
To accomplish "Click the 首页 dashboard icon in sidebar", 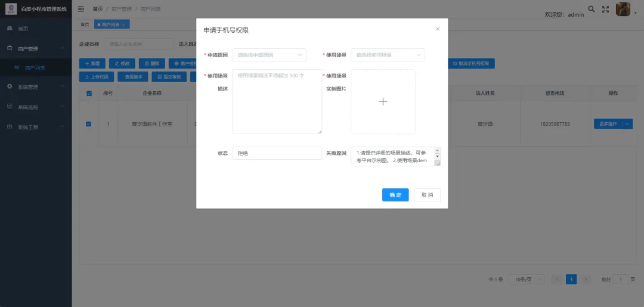I will (x=10, y=29).
